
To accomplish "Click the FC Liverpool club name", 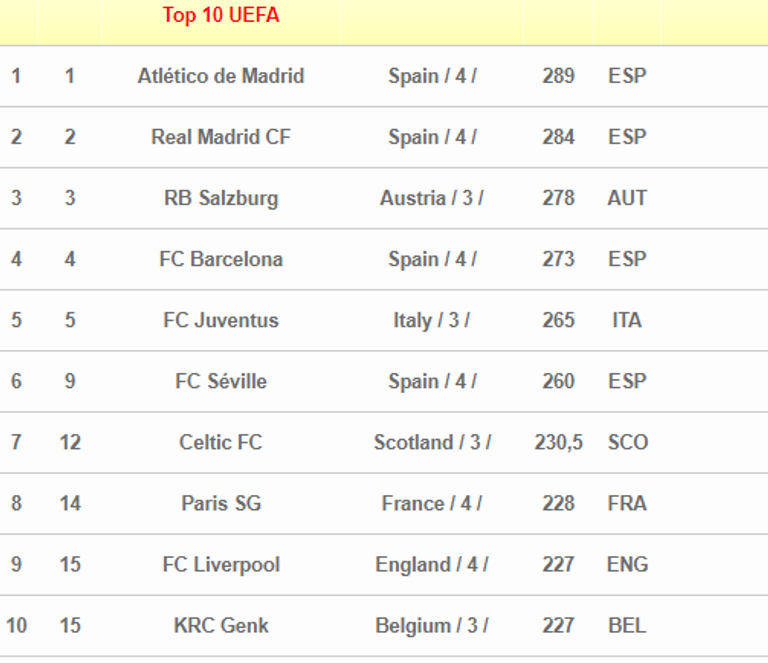I will 221,564.
